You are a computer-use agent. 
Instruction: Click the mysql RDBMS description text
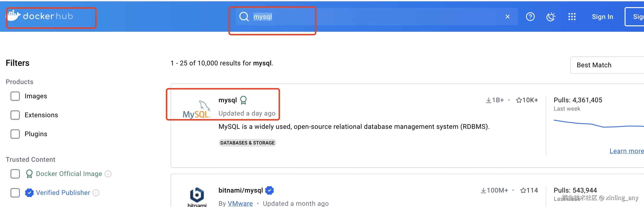[x=354, y=126]
